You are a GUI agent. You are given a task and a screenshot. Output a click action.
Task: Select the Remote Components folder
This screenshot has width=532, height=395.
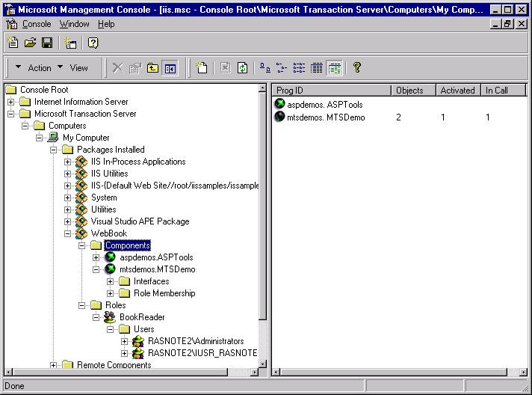pyautogui.click(x=114, y=364)
